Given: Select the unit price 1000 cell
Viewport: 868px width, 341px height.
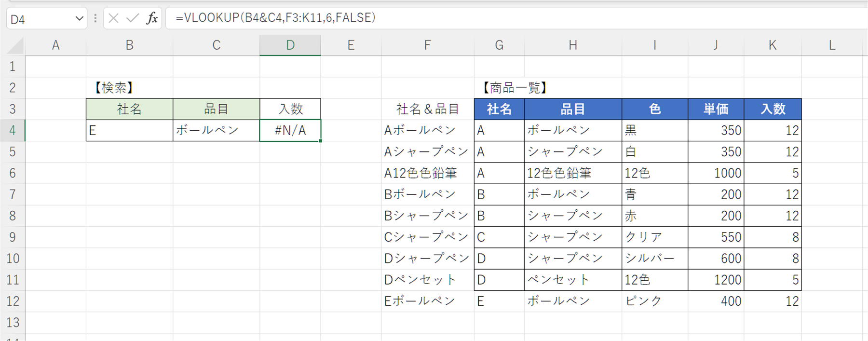Looking at the screenshot, I should (716, 173).
